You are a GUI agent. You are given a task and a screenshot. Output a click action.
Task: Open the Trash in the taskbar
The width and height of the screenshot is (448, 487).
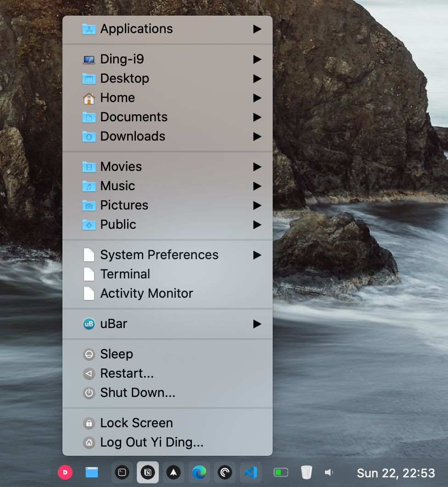coord(306,472)
